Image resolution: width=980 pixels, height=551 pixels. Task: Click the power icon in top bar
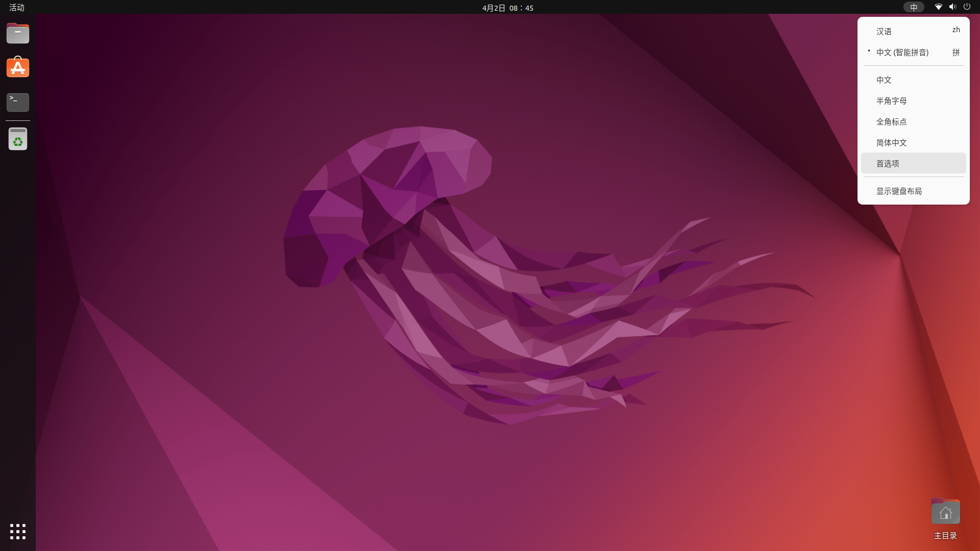[967, 7]
